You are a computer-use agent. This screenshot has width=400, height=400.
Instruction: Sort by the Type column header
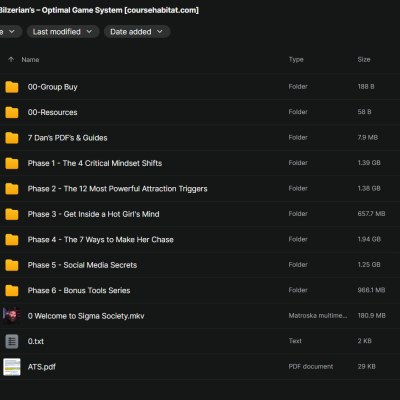click(x=296, y=60)
